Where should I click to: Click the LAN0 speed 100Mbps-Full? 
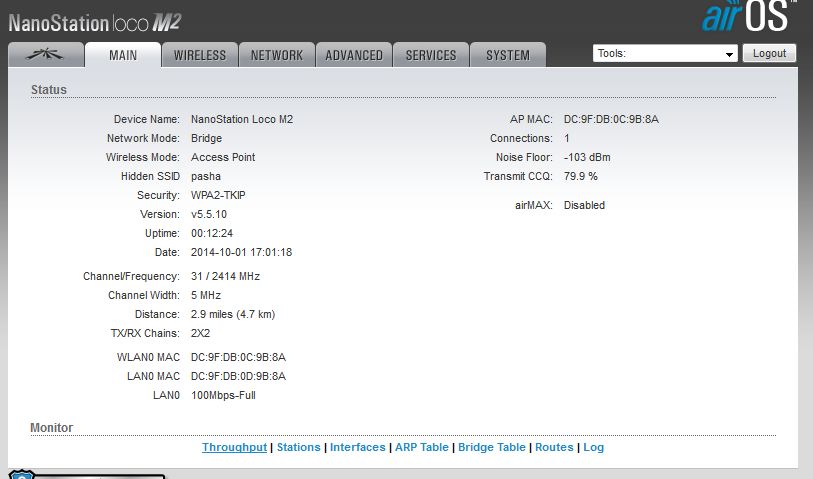point(223,395)
